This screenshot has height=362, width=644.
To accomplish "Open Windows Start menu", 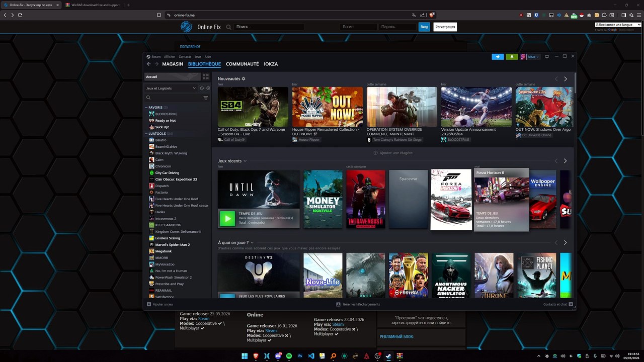I will [x=245, y=356].
